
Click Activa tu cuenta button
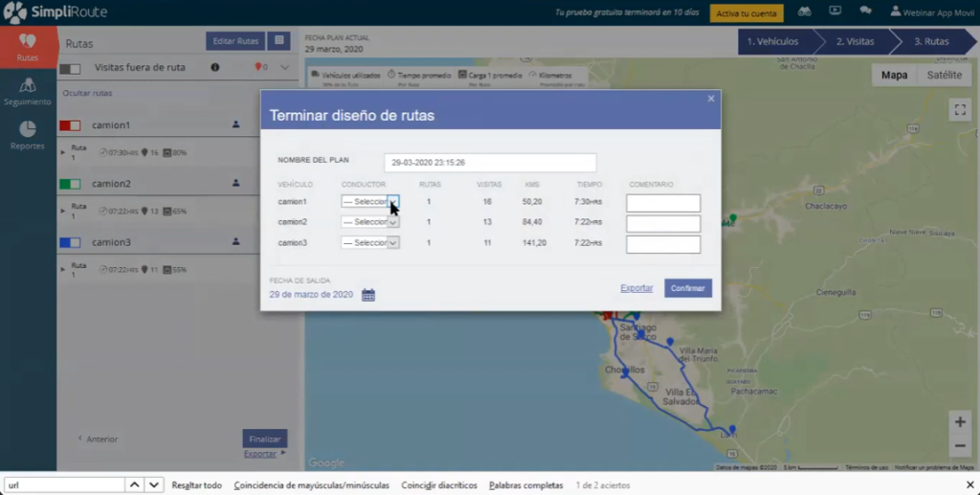(x=746, y=13)
